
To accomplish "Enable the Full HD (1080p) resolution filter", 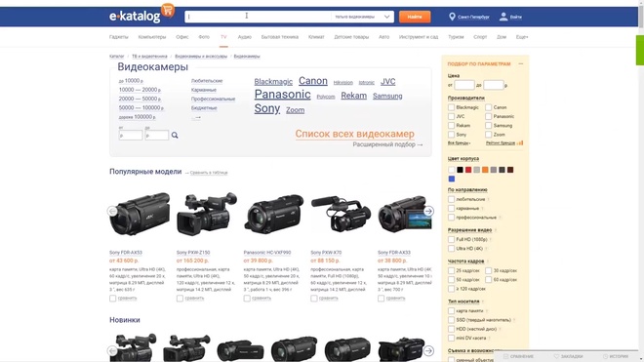I will [x=451, y=239].
